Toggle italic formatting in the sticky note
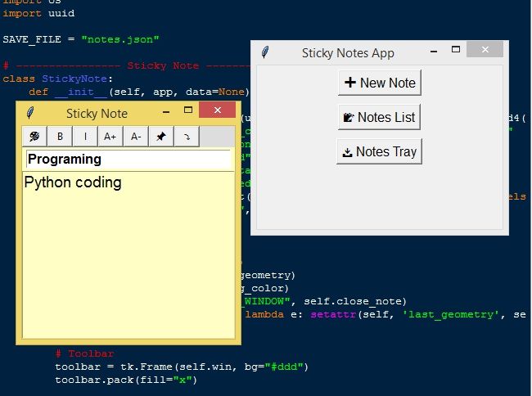Screen dimensions: 532x396 85,137
